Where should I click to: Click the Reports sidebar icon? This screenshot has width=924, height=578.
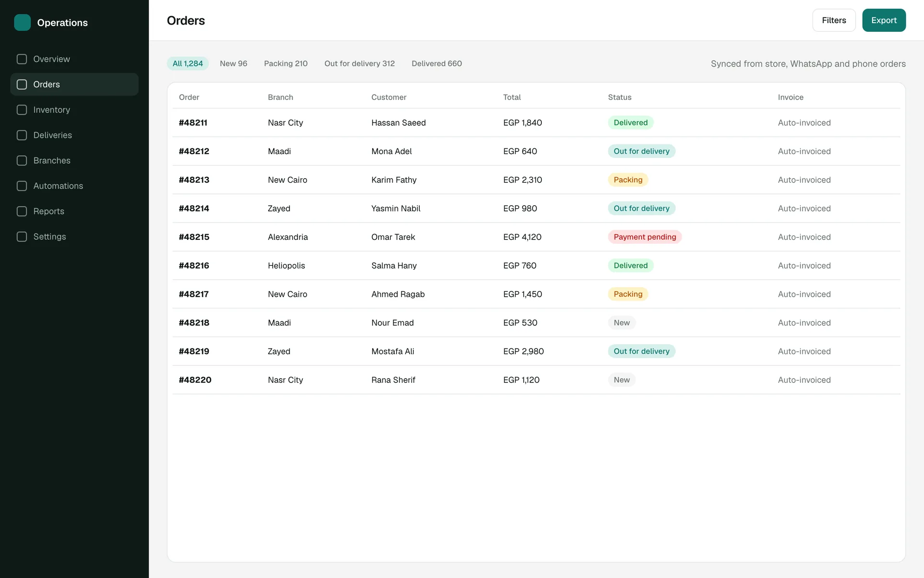coord(22,211)
